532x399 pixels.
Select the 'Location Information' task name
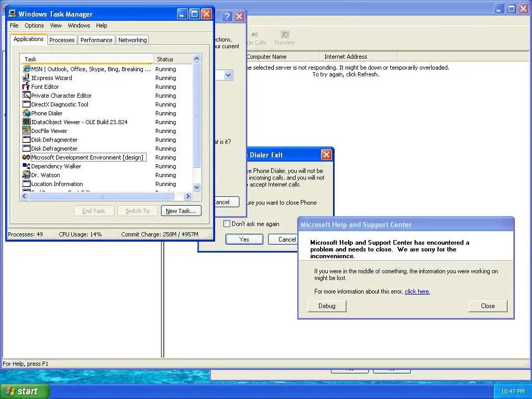coord(57,183)
